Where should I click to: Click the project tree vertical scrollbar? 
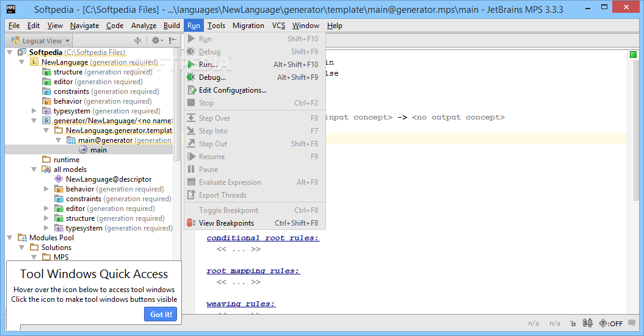(177, 105)
